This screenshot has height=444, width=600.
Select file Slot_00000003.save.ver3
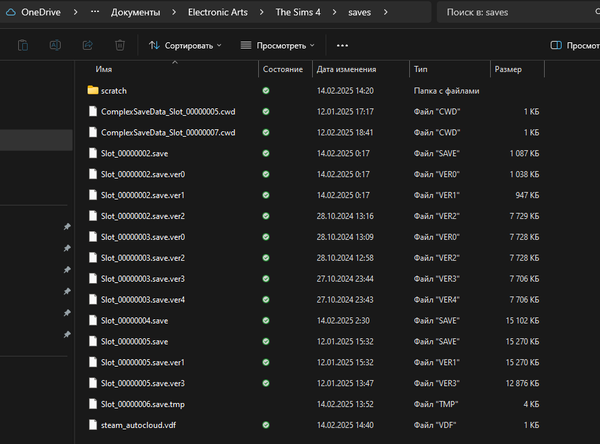[x=143, y=279]
